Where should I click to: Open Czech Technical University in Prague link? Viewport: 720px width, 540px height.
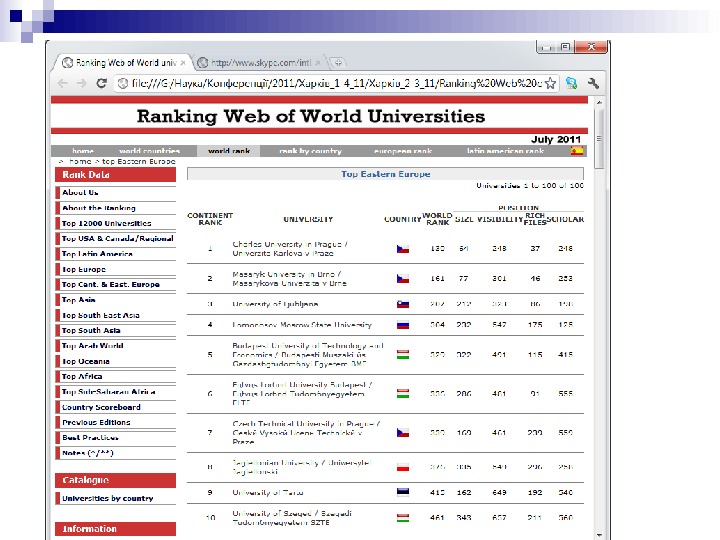click(x=306, y=433)
